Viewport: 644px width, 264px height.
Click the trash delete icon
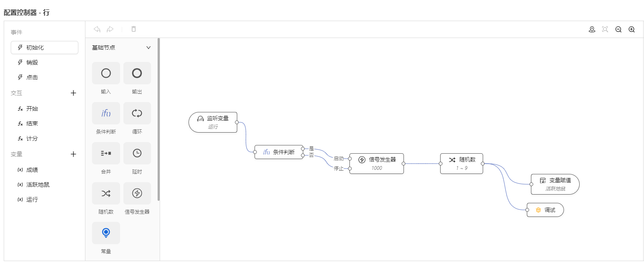point(134,29)
